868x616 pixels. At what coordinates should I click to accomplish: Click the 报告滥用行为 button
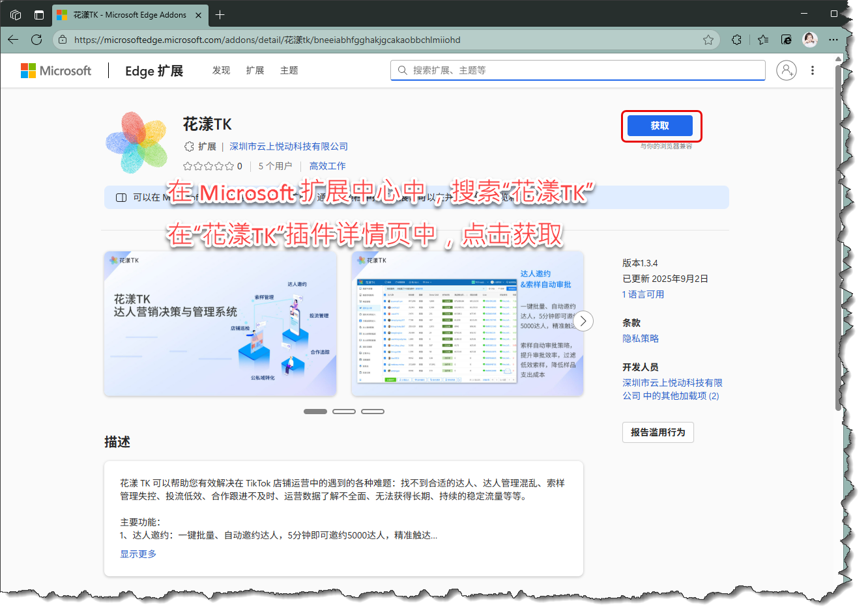(658, 432)
